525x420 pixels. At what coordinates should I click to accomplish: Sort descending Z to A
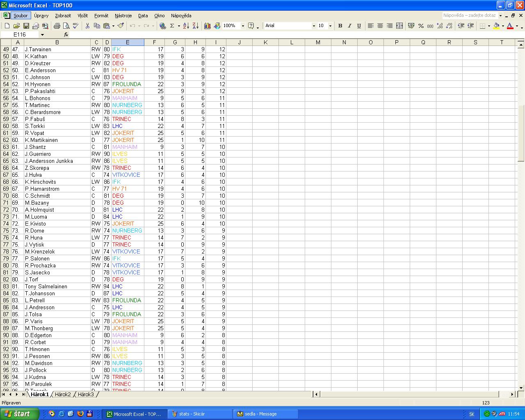point(195,26)
